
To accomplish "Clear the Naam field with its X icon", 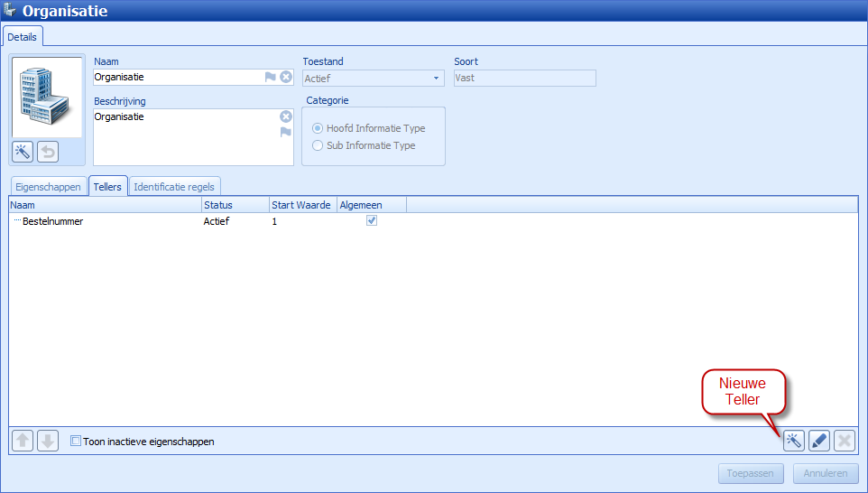I will click(x=286, y=77).
